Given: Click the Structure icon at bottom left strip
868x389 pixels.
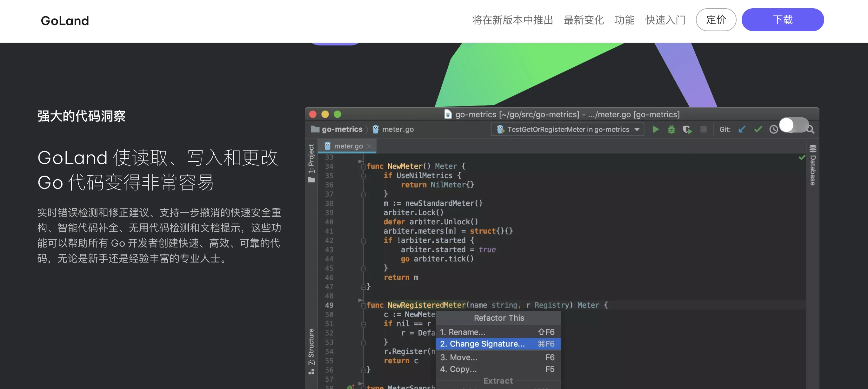Looking at the screenshot, I should pos(311,372).
